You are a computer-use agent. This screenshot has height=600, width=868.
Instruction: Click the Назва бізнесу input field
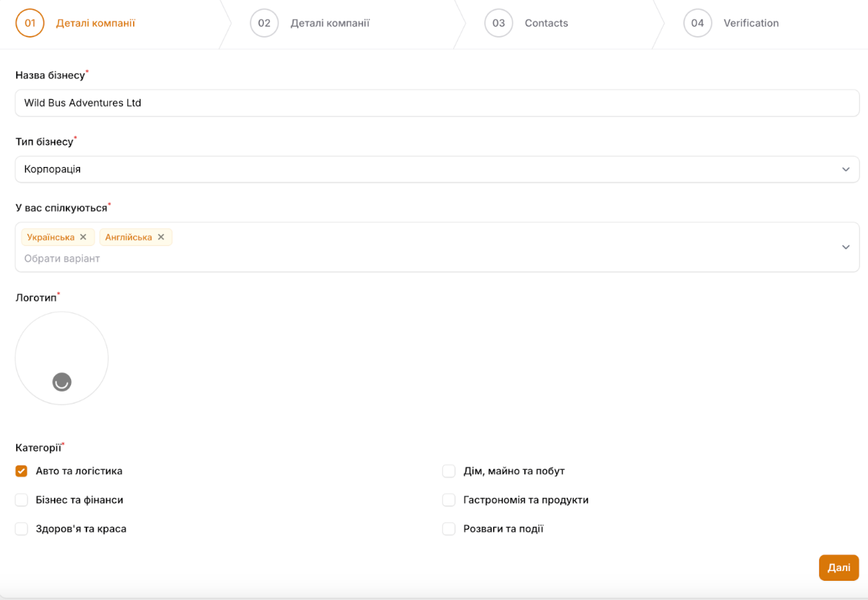coord(436,103)
